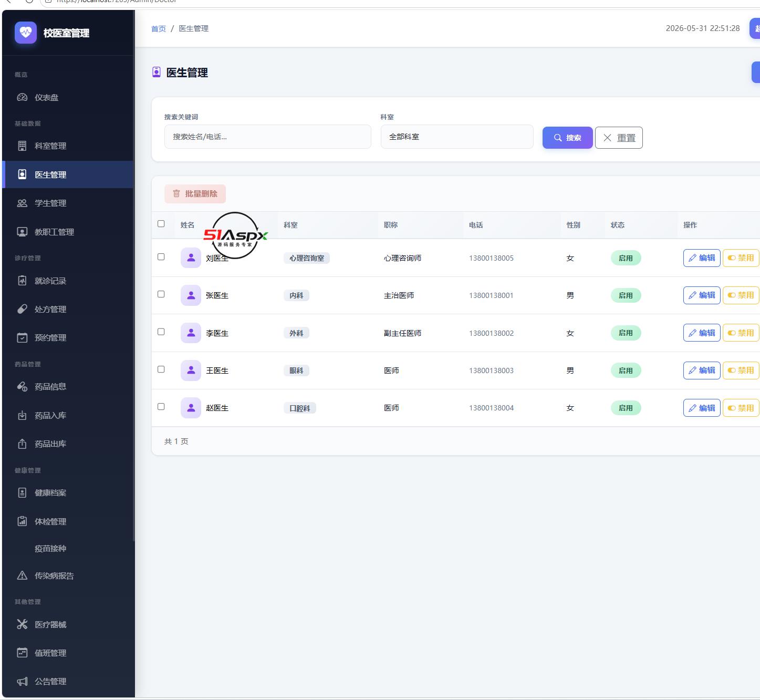The image size is (760, 700).
Task: Click the 药品出库 upload icon
Action: (22, 444)
